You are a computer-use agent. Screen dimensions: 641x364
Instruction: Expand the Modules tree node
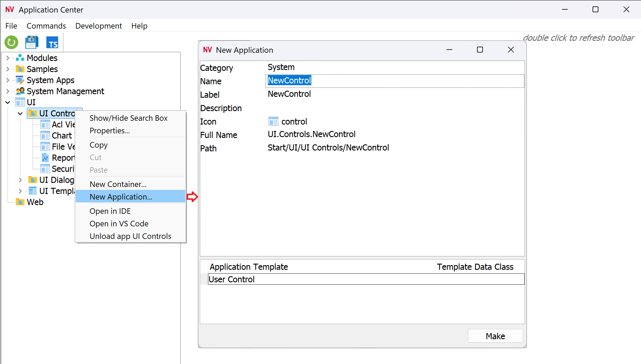pos(8,58)
